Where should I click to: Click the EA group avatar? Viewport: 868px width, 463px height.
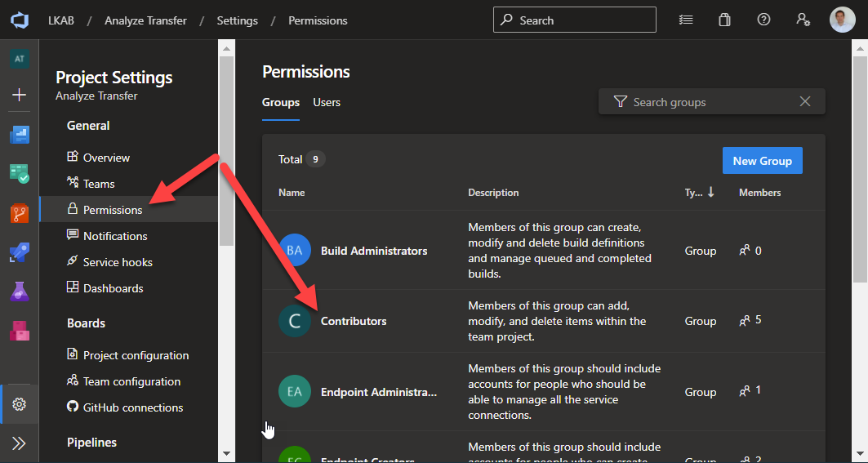295,392
